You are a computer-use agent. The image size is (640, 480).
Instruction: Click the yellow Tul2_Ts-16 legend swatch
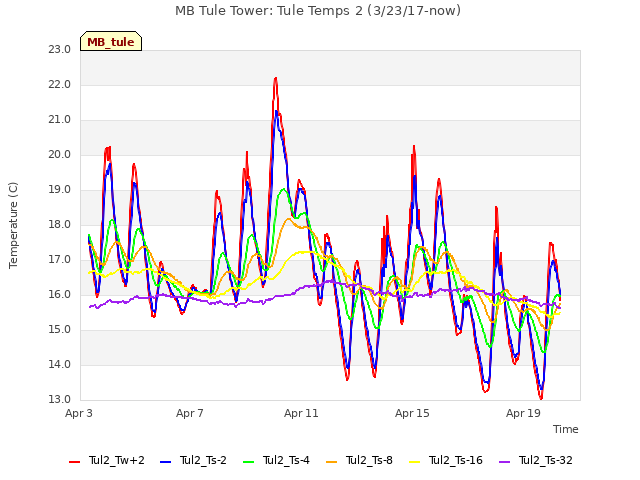pyautogui.click(x=414, y=462)
